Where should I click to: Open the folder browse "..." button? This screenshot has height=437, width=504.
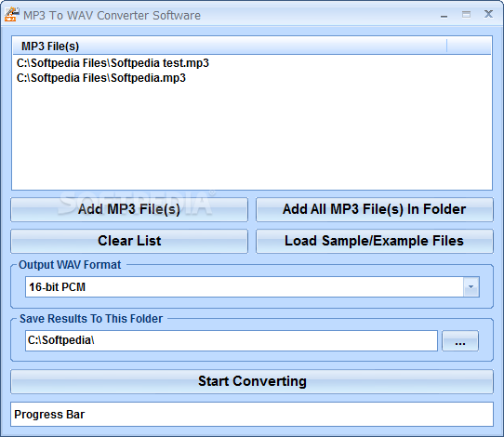click(x=460, y=341)
